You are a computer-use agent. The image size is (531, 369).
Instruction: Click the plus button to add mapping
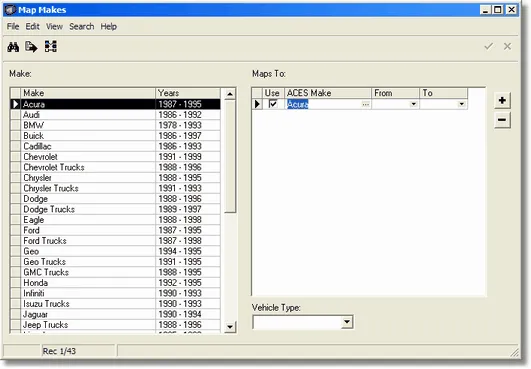point(502,100)
